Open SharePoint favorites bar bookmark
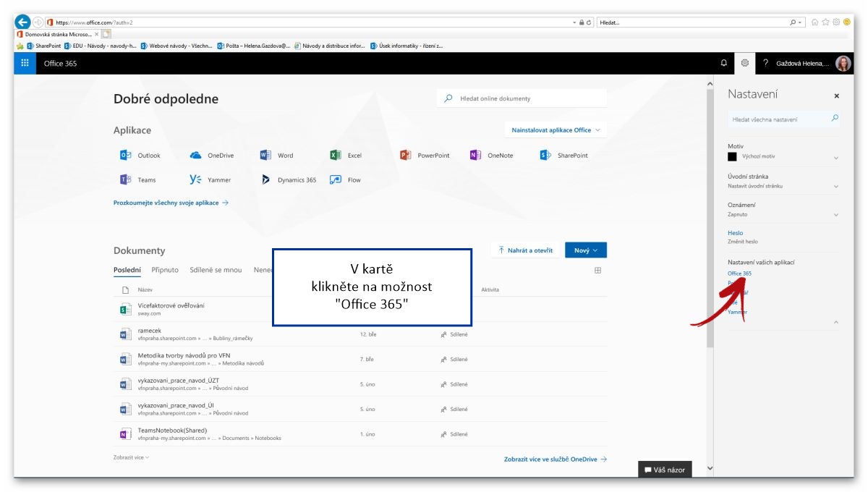 44,46
